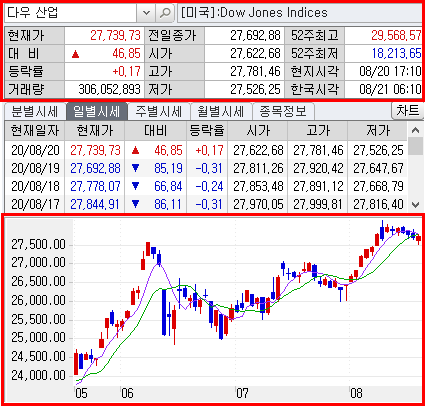Select the 20/08/20 row
This screenshot has height=406, width=425.
pos(206,151)
